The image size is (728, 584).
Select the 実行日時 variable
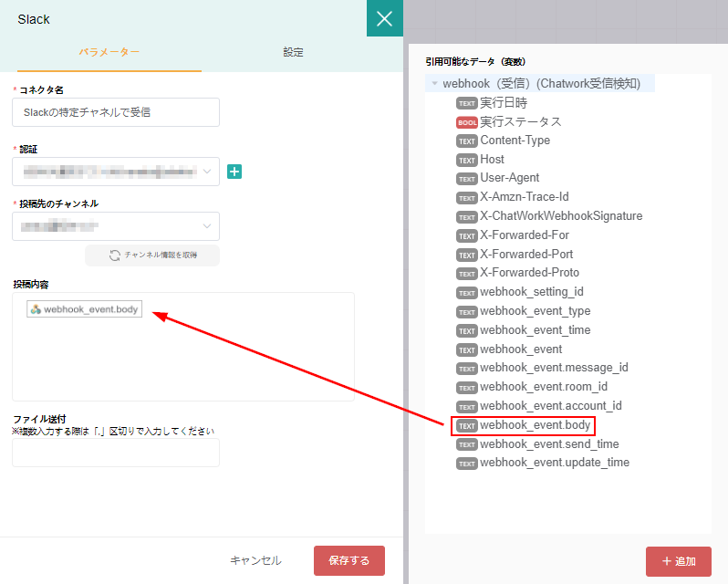[x=492, y=102]
